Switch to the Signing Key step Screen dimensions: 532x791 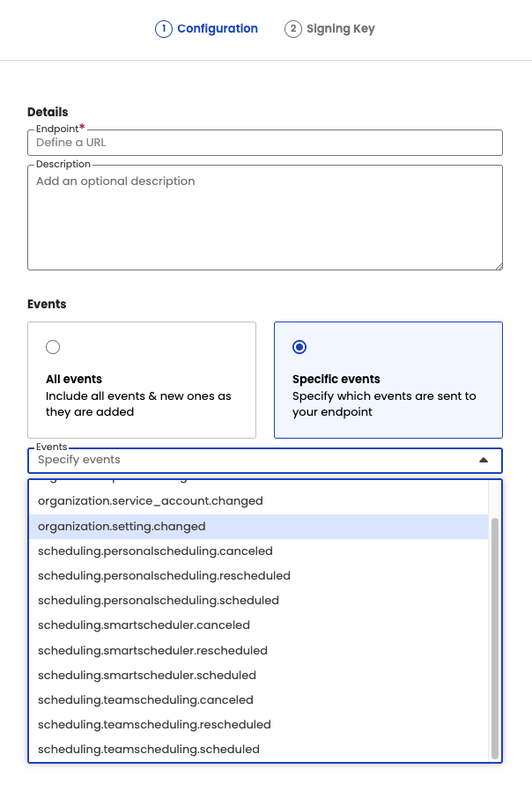340,29
